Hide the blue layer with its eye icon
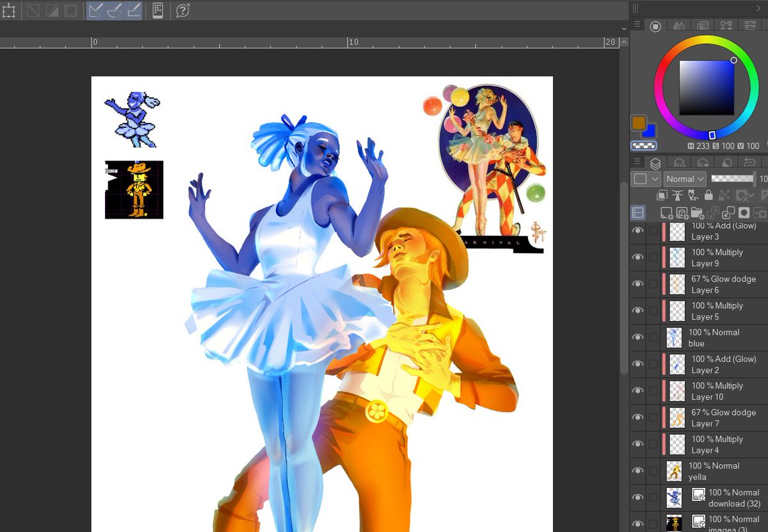The image size is (768, 532). pos(638,338)
